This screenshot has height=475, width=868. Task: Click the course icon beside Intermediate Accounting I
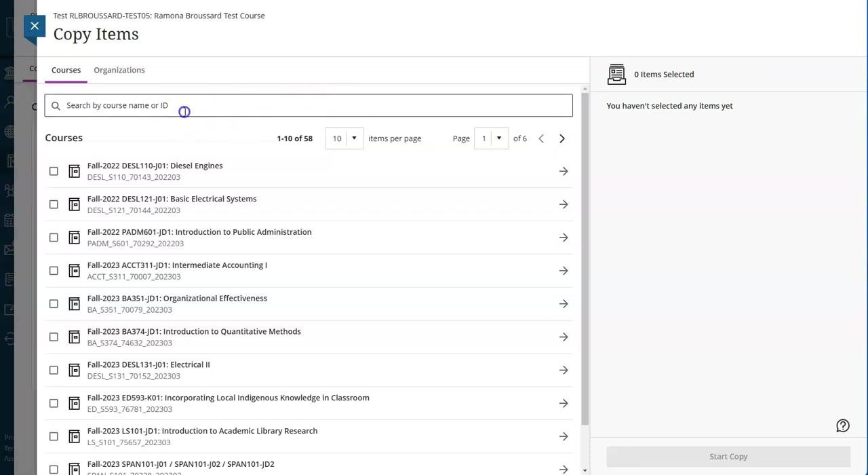[75, 271]
